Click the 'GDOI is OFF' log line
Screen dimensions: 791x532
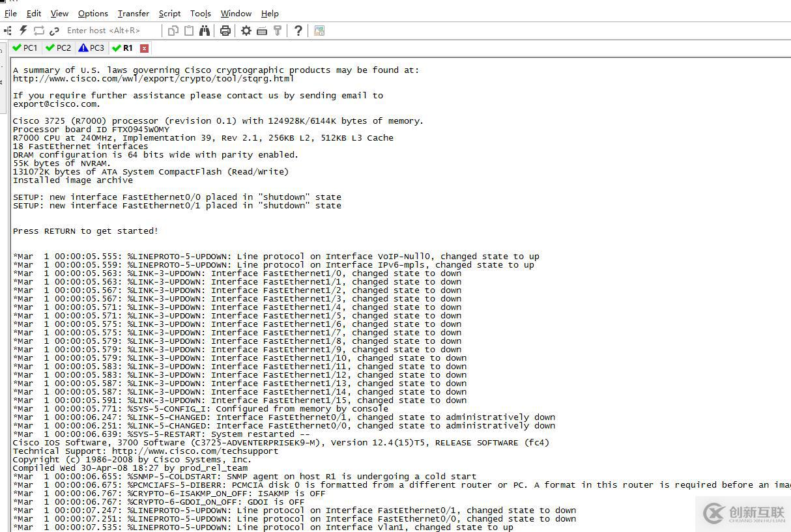point(159,502)
